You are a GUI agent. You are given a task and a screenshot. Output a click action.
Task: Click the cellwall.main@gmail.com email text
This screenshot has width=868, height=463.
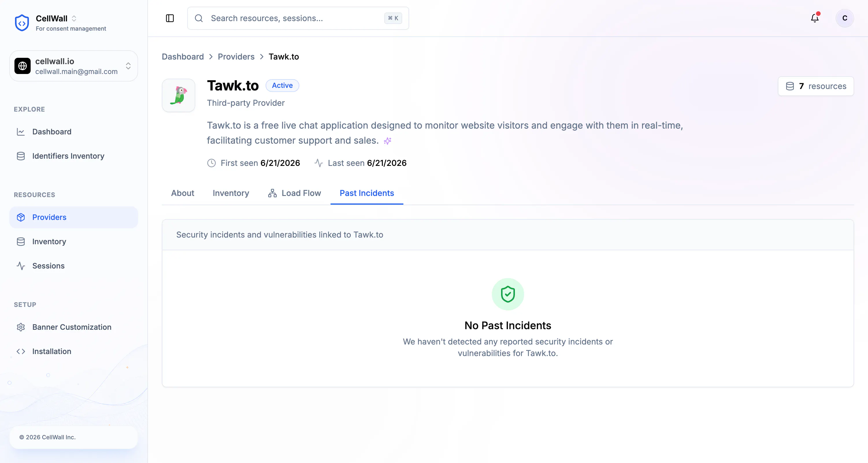[77, 72]
